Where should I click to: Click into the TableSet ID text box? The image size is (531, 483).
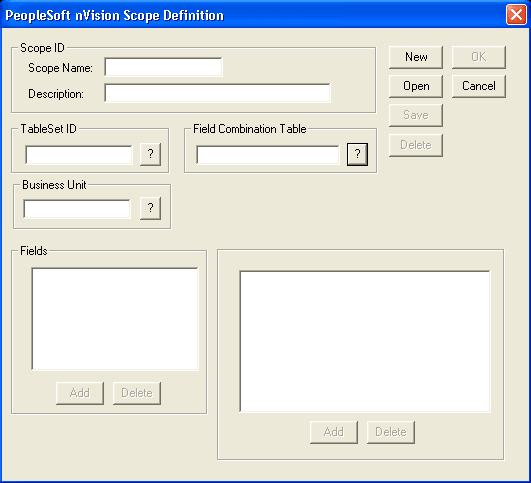coord(79,155)
